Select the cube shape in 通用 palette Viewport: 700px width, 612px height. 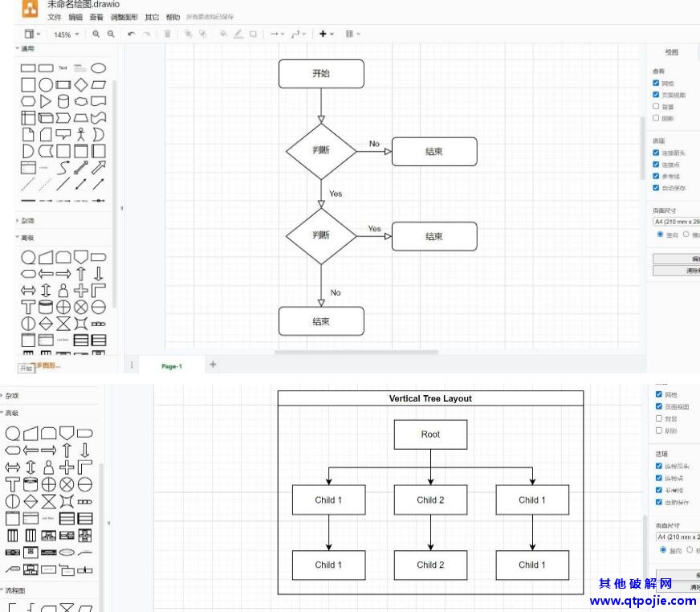(46, 118)
